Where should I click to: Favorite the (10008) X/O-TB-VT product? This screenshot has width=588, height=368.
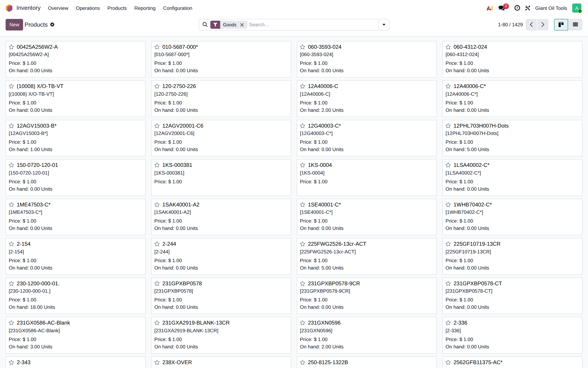point(11,86)
